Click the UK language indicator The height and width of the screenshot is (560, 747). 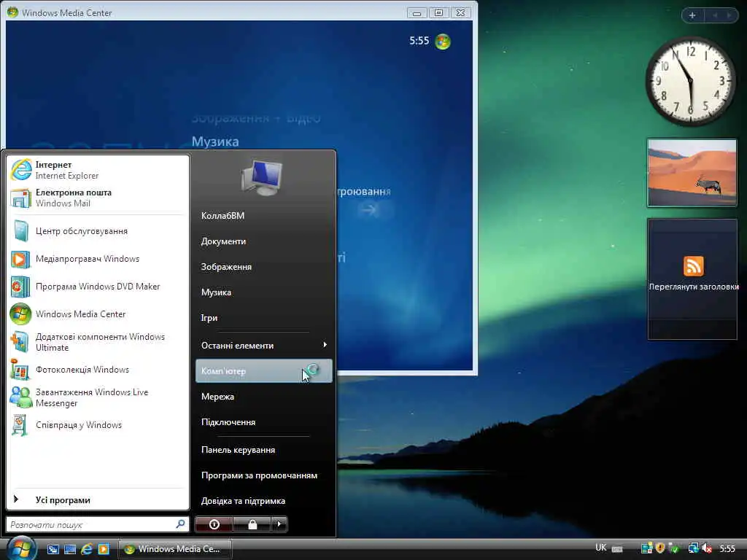(x=601, y=548)
